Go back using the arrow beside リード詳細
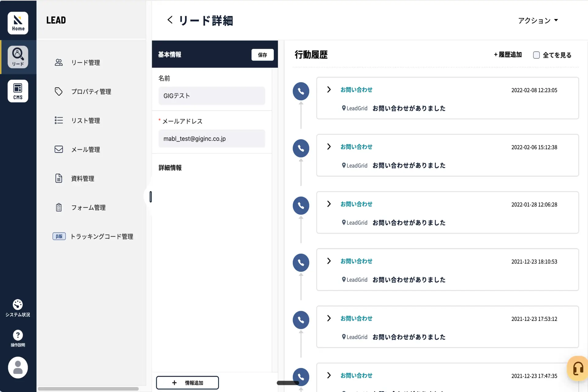588x392 pixels. (170, 20)
